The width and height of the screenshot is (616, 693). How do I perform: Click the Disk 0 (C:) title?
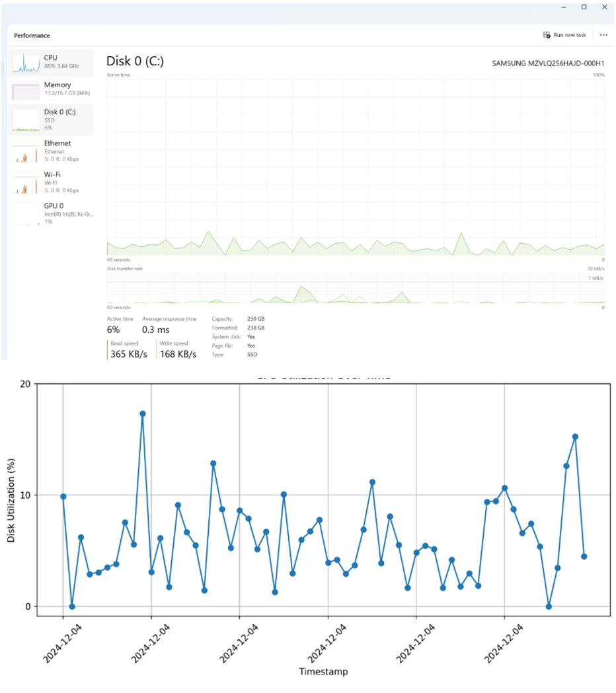point(135,61)
